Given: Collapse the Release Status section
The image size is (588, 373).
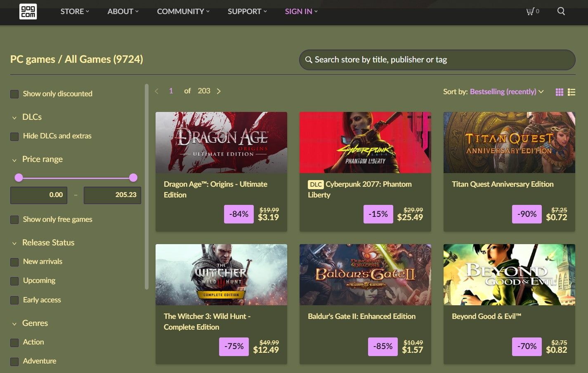Looking at the screenshot, I should point(14,243).
